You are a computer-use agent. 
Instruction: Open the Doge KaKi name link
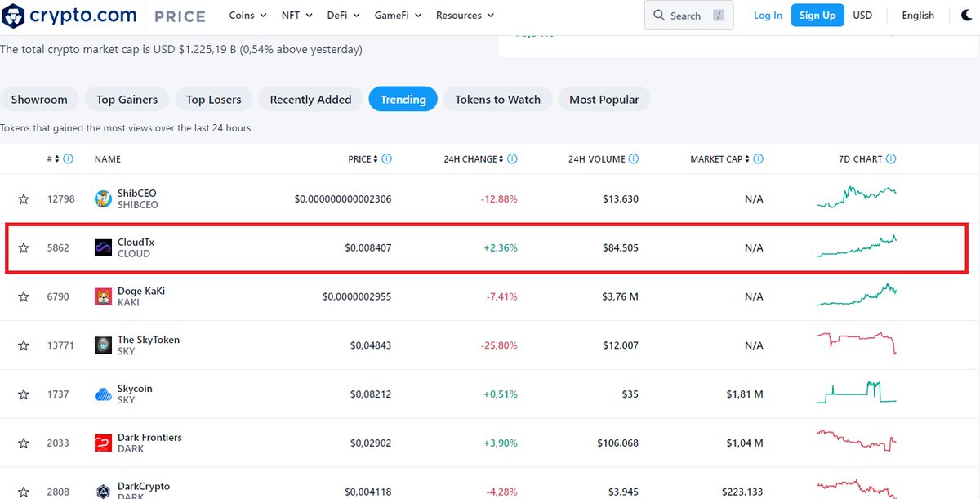pyautogui.click(x=141, y=292)
